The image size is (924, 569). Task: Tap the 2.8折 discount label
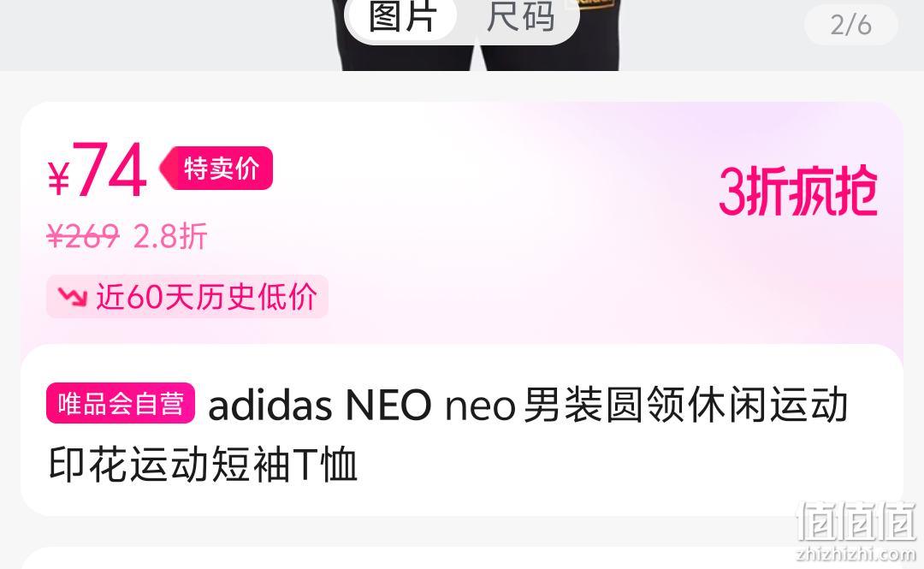click(170, 236)
